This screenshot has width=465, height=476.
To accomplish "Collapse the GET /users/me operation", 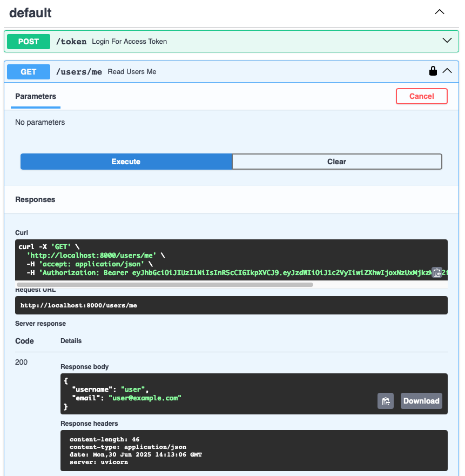I will (x=447, y=70).
